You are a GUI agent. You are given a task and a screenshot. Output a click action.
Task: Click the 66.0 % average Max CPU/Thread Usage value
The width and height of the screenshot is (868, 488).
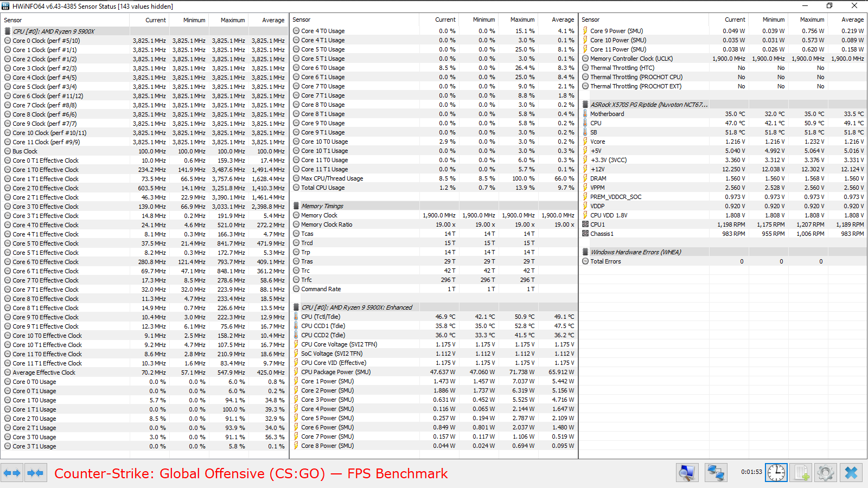(564, 178)
